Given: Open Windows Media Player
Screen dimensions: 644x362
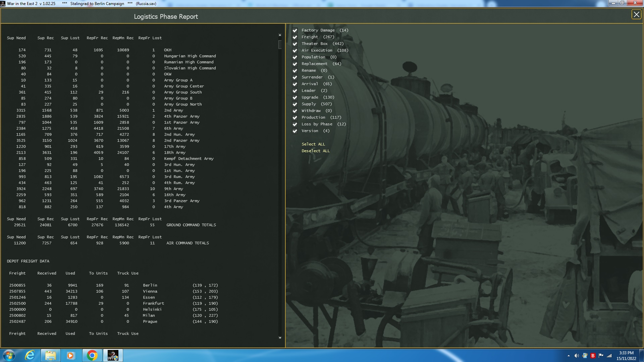Looking at the screenshot, I should click(x=71, y=355).
